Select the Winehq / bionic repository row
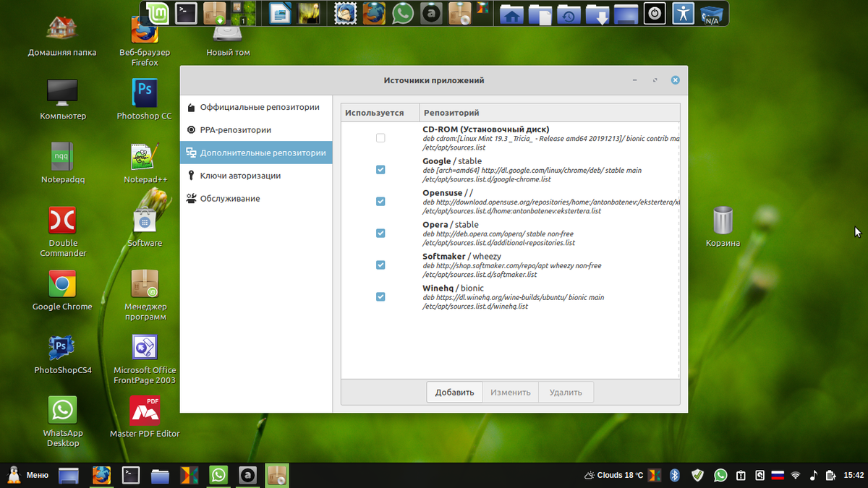This screenshot has height=488, width=868. click(511, 297)
